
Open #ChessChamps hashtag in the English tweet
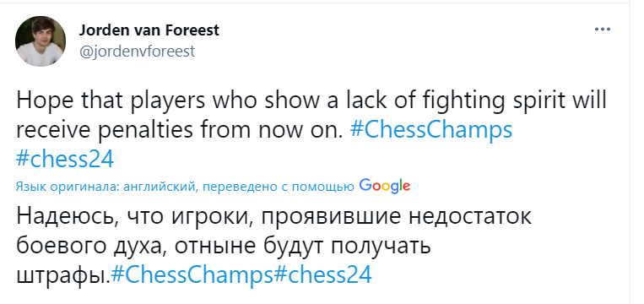point(431,130)
